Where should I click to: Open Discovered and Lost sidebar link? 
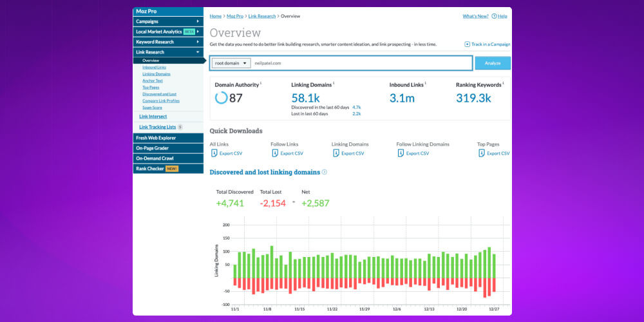(x=159, y=94)
